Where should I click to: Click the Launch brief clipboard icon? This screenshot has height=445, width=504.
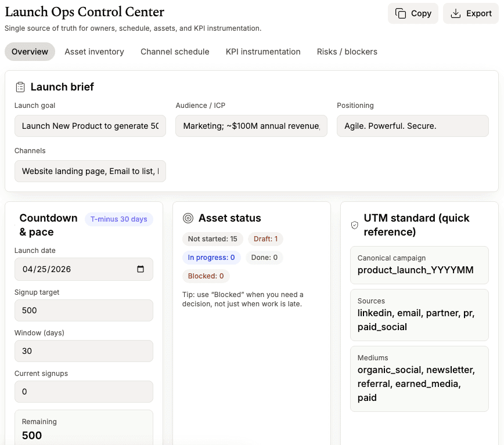(20, 87)
